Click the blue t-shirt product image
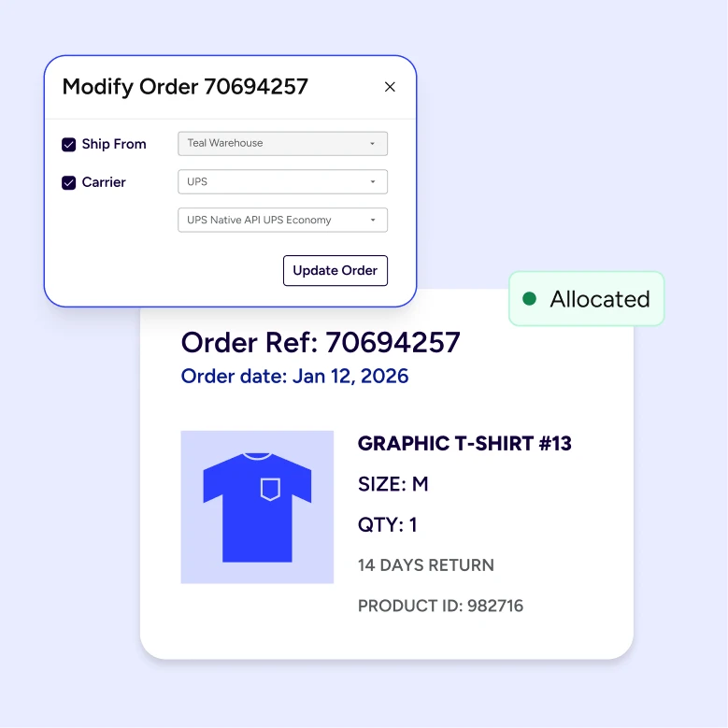The height and width of the screenshot is (728, 728). pyautogui.click(x=257, y=507)
